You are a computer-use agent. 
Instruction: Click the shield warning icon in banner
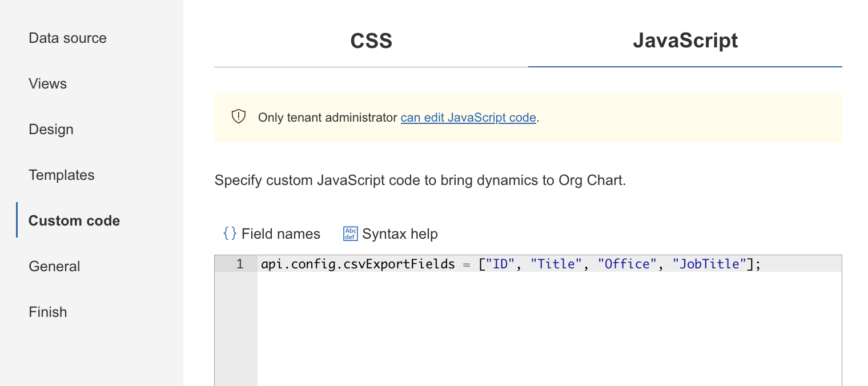point(238,116)
